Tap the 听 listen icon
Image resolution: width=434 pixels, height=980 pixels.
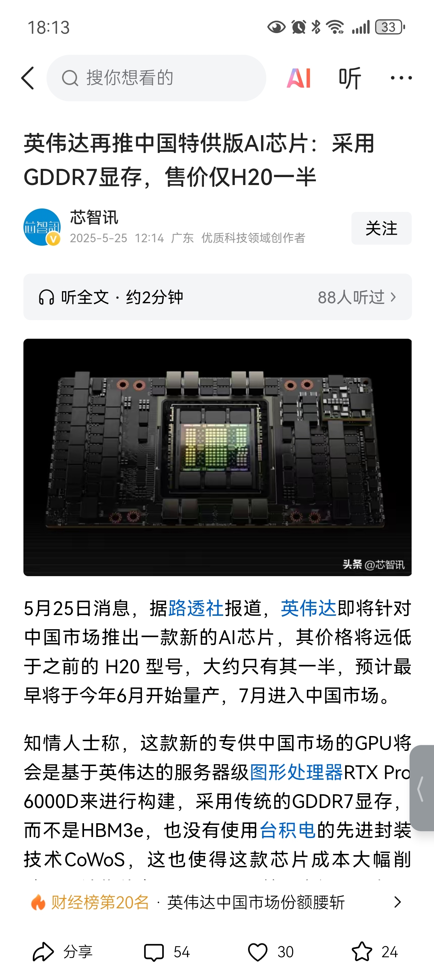(350, 78)
